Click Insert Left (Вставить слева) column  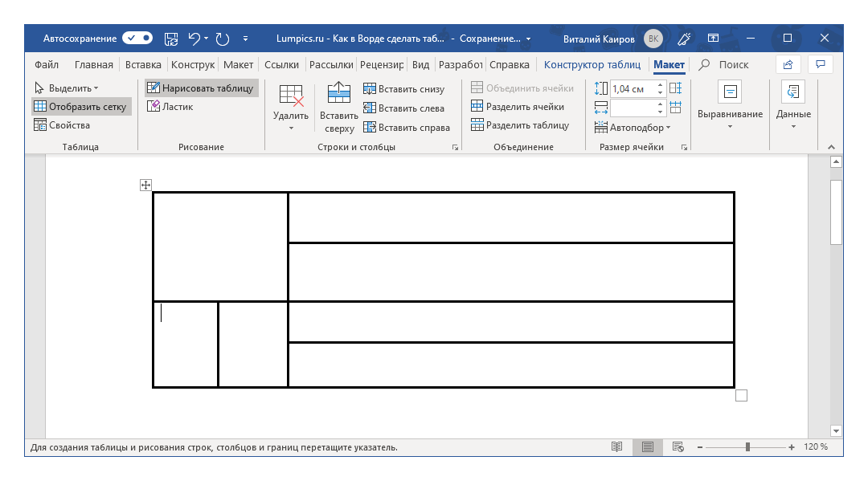click(x=403, y=108)
